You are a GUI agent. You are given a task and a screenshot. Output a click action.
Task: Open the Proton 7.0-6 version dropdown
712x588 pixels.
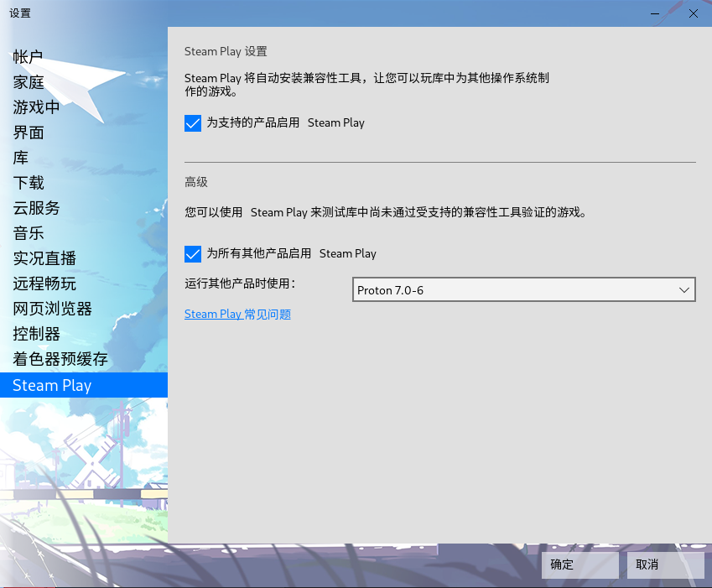tap(523, 290)
